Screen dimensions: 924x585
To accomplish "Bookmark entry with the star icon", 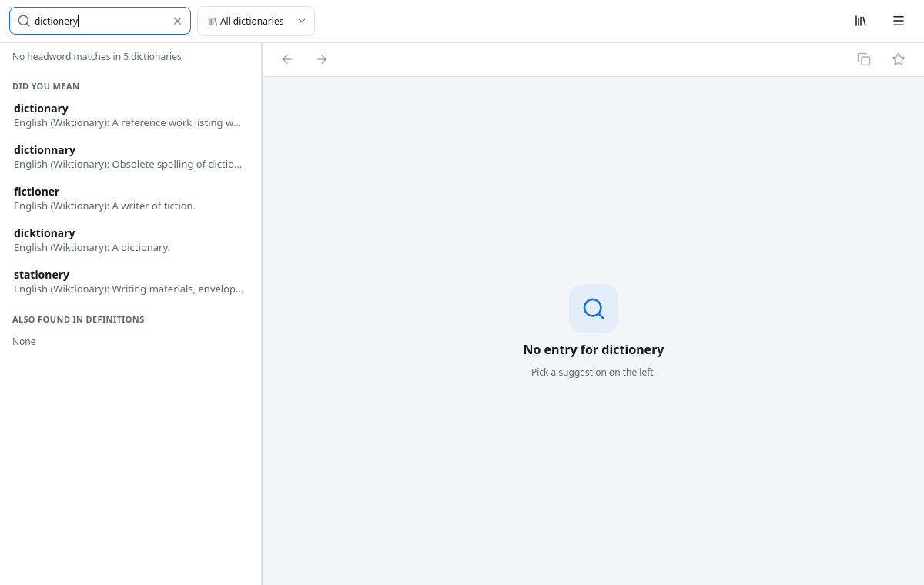I will pyautogui.click(x=899, y=59).
